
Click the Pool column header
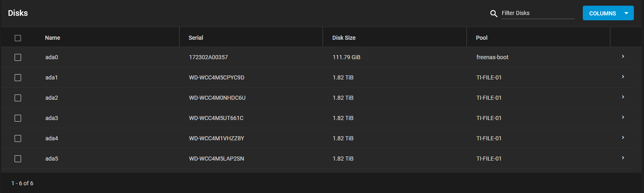pos(481,38)
